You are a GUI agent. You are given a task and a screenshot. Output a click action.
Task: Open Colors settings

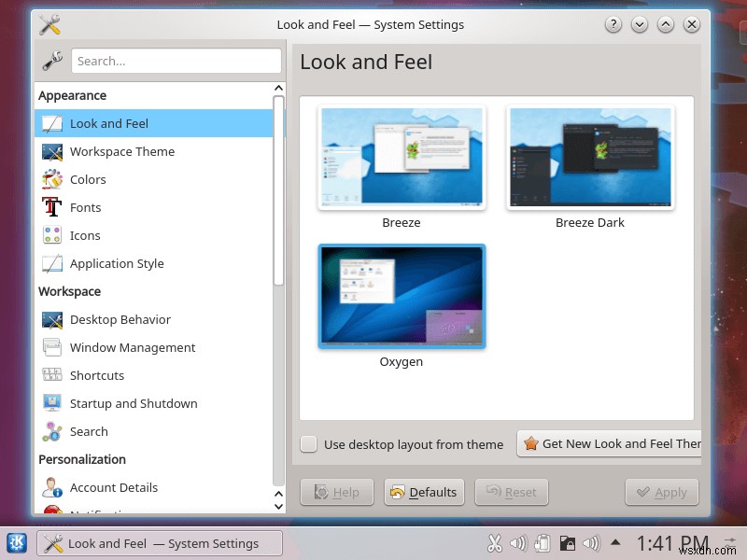(x=88, y=179)
